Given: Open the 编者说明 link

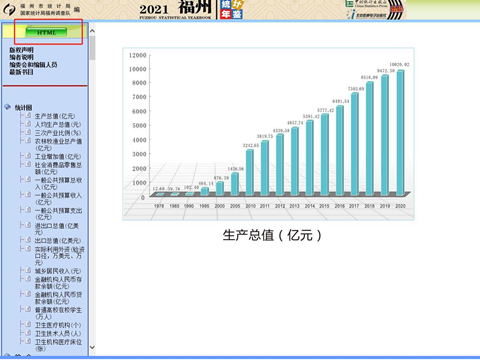Looking at the screenshot, I should click(x=21, y=57).
